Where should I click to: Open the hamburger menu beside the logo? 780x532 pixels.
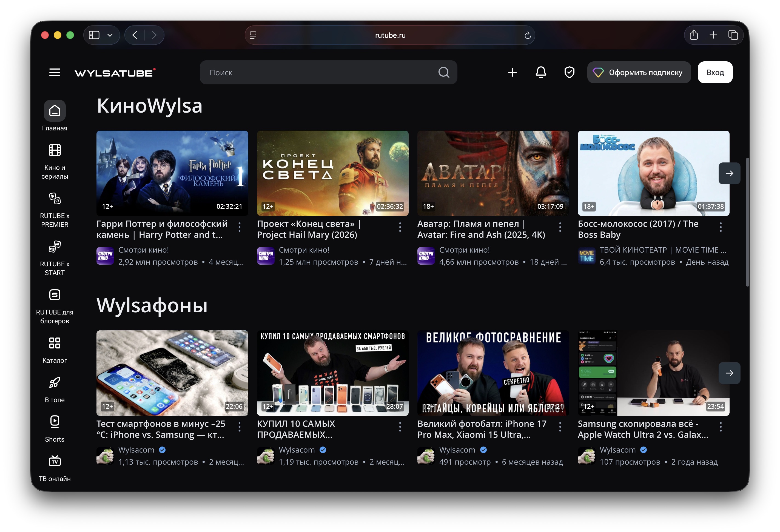click(x=55, y=72)
